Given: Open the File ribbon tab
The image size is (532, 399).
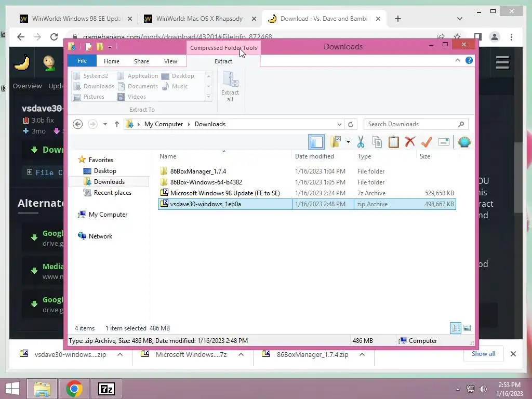Looking at the screenshot, I should (82, 61).
